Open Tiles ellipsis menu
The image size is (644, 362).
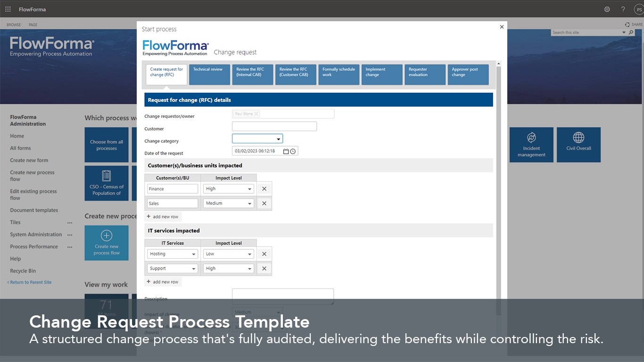pyautogui.click(x=70, y=222)
